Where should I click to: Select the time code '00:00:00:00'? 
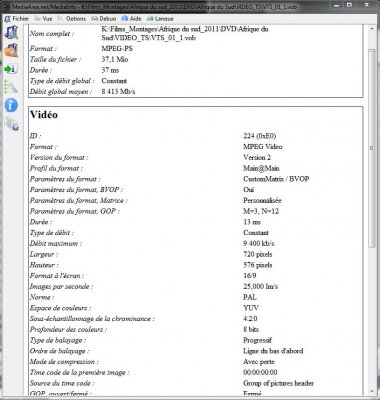260,372
